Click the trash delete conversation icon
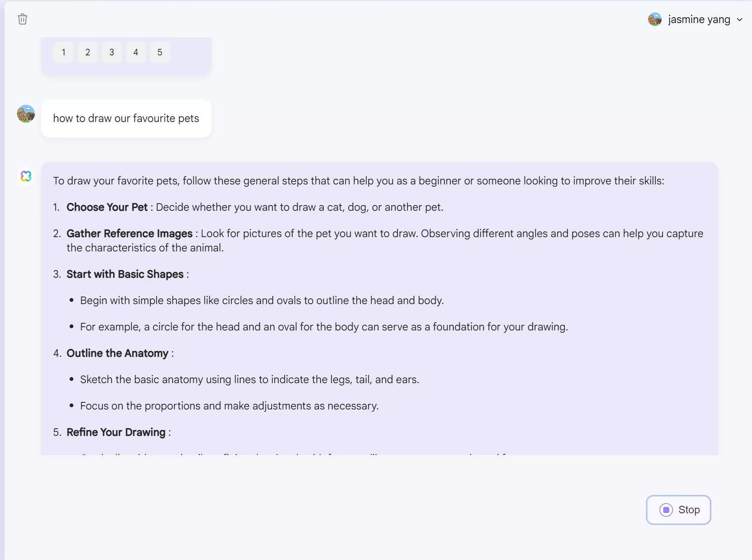The height and width of the screenshot is (560, 752). [x=23, y=19]
